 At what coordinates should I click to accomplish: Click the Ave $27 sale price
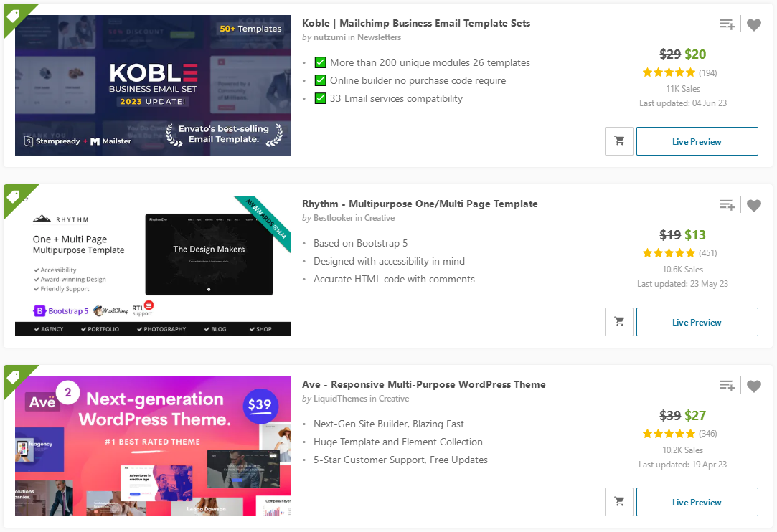click(x=695, y=416)
